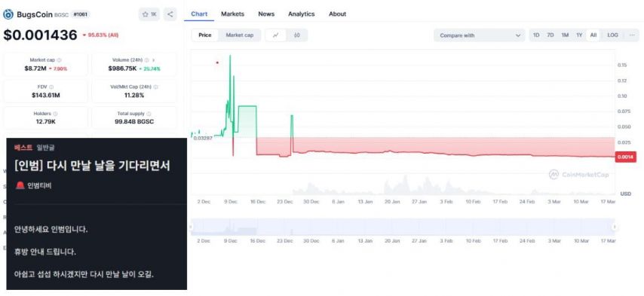Image resolution: width=644 pixels, height=296 pixels.
Task: Select the 7D time range button
Action: point(550,35)
